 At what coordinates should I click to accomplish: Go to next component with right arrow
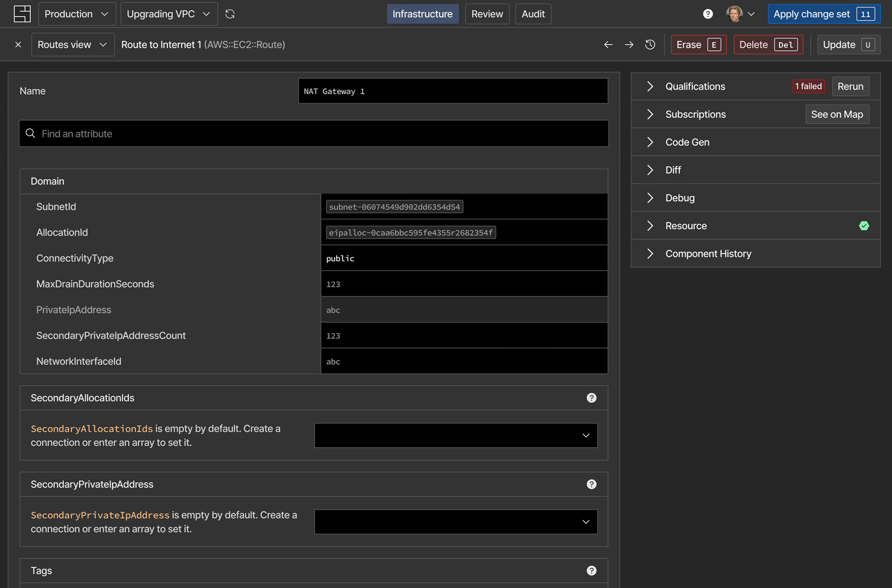click(629, 45)
